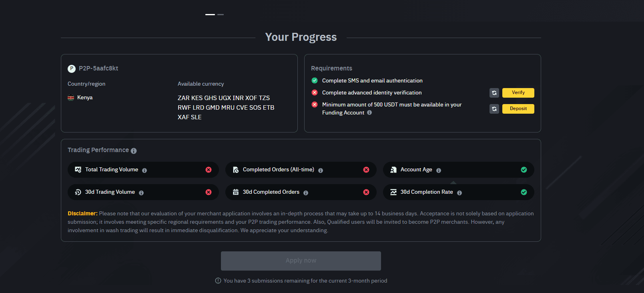Click the 30d Completed Orders calendar icon
This screenshot has height=293, width=644.
point(236,192)
